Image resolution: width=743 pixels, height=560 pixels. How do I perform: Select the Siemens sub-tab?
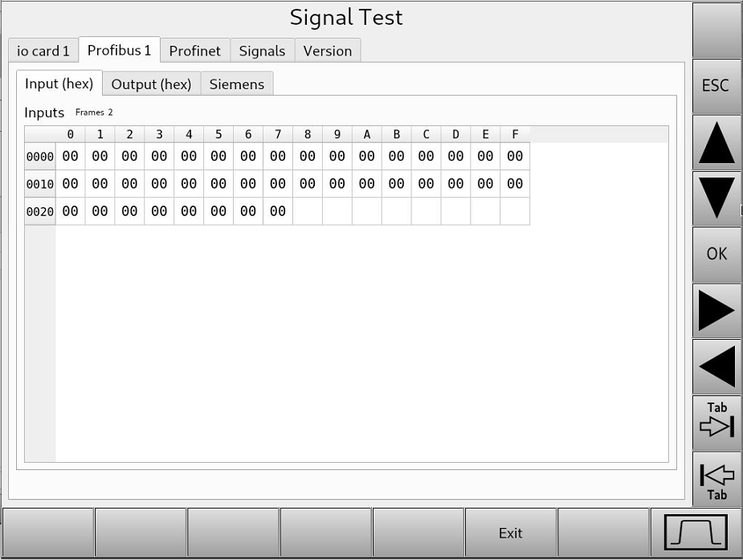tap(236, 84)
